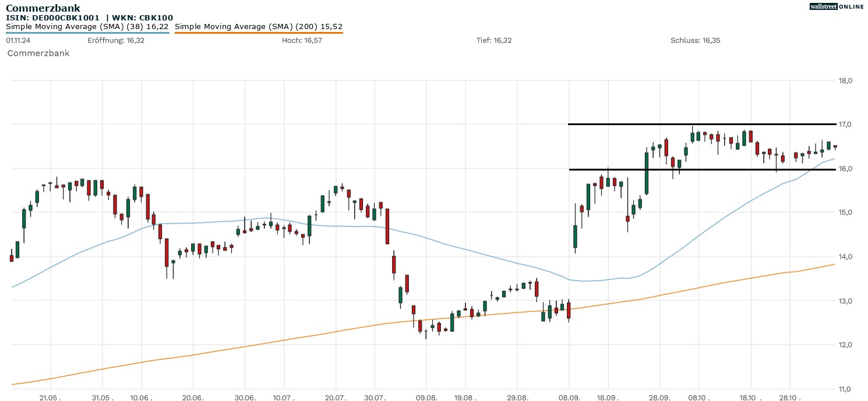
Task: Click the 20.06. date axis label
Action: pyautogui.click(x=193, y=398)
